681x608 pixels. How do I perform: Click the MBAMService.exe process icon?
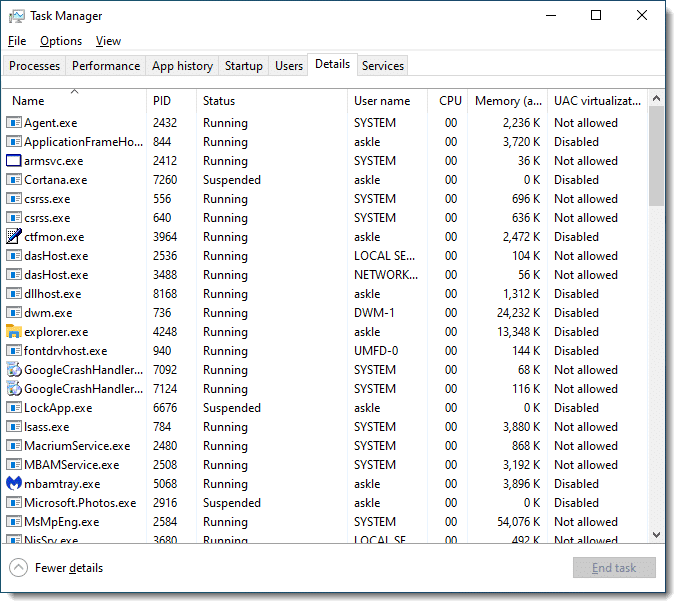point(14,465)
